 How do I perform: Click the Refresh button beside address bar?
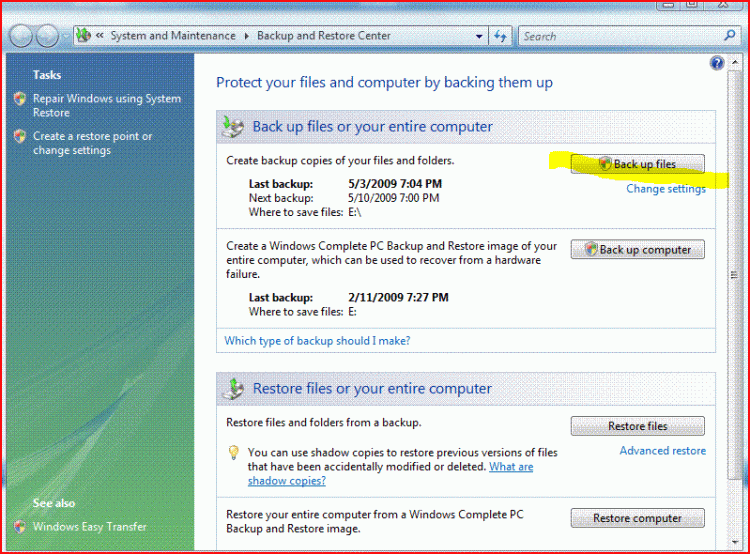coord(500,36)
